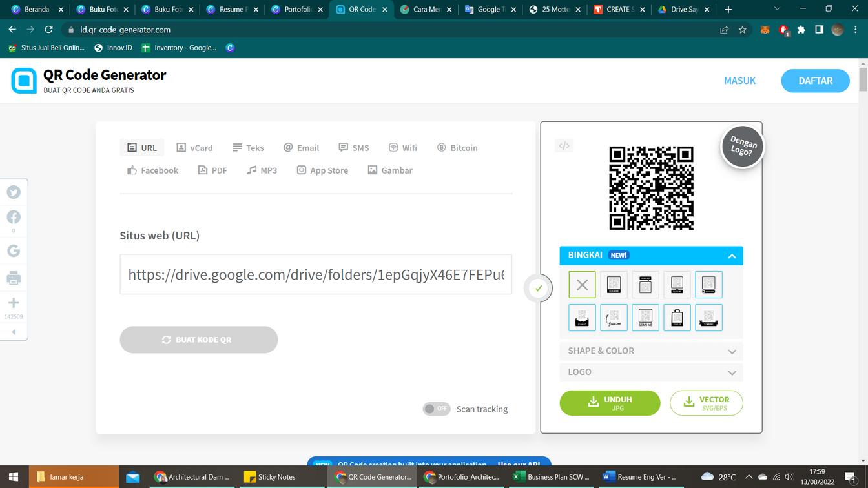Select the vCard type tab
The image size is (868, 488).
tap(194, 148)
